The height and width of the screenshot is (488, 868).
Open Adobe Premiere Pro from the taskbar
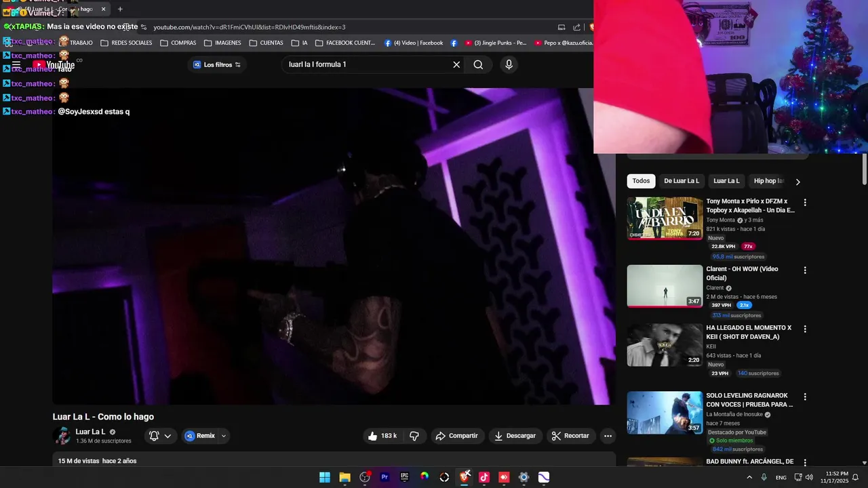point(384,477)
